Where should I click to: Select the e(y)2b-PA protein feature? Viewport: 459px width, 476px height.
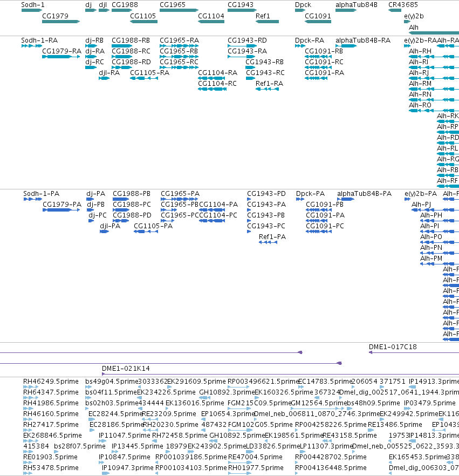tap(407, 199)
